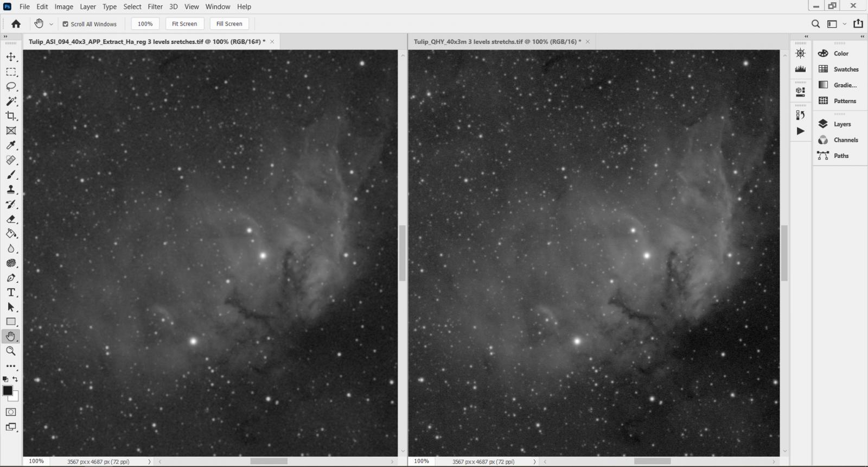
Task: Click the 100% zoom button
Action: (x=145, y=24)
